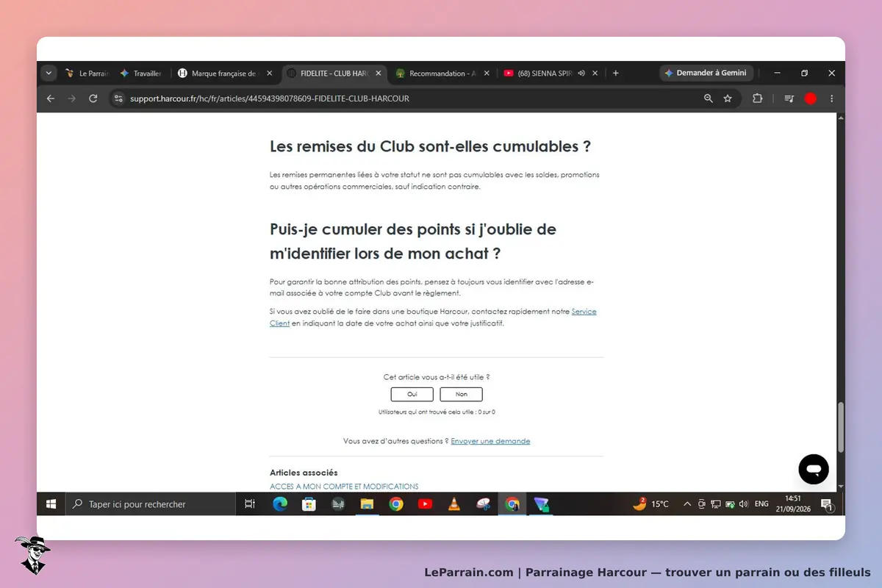Open the battery icon in the tray

(x=730, y=504)
